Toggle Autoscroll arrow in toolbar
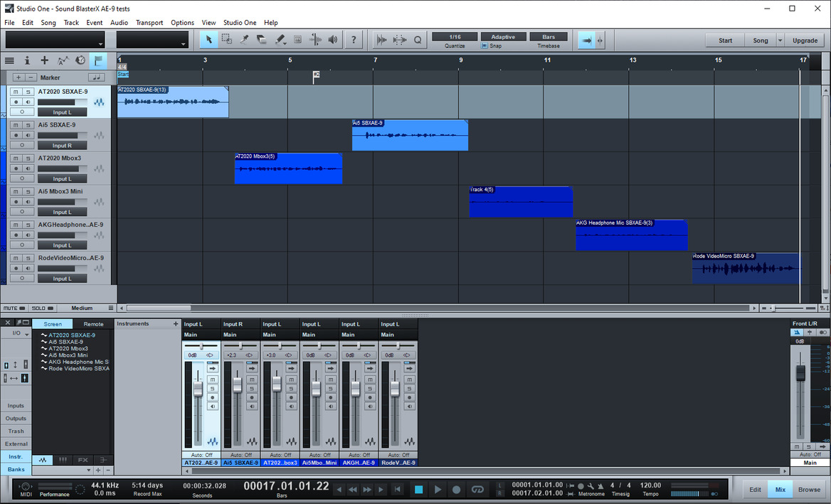This screenshot has width=831, height=504. coord(586,40)
